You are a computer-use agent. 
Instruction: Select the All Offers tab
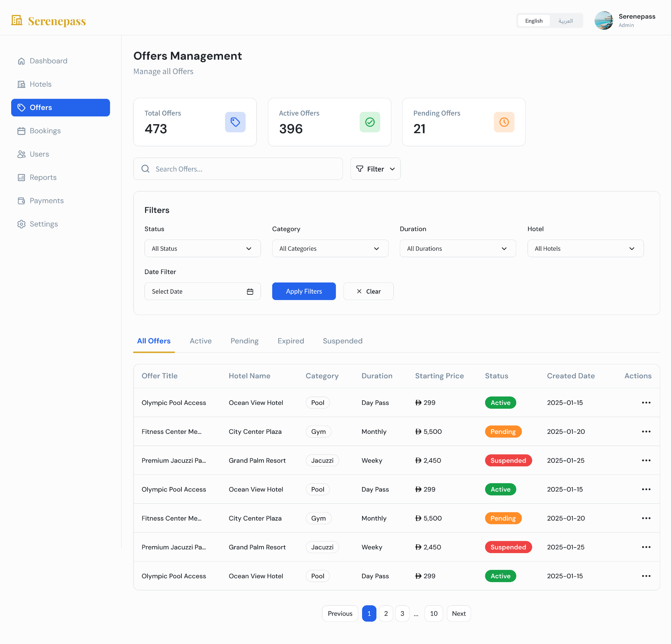coord(154,341)
